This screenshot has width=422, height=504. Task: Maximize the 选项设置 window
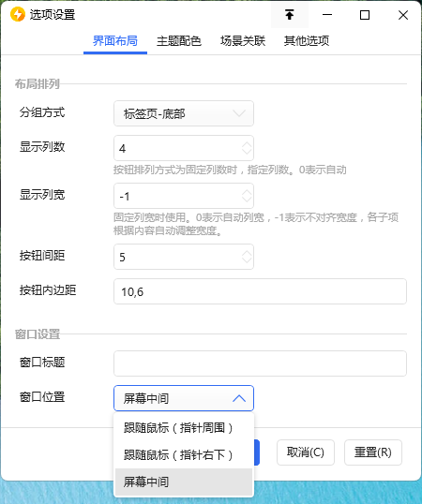click(365, 15)
